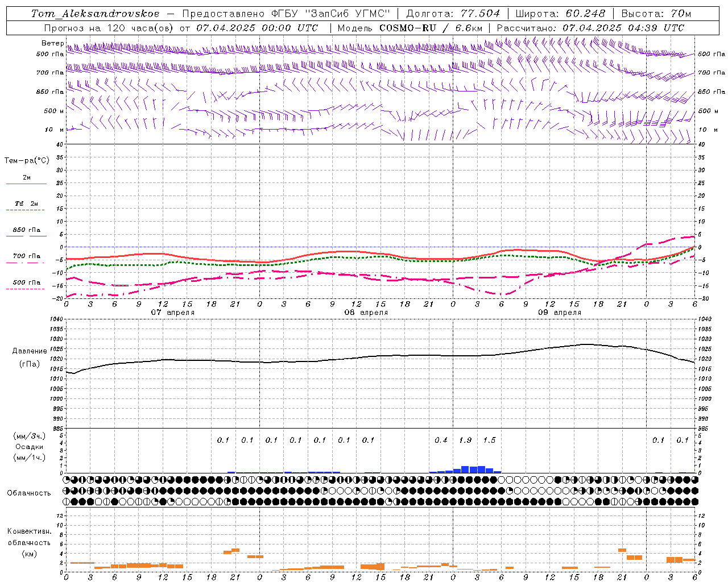
Task: Click the 1.5 precipitation value
Action: [489, 440]
